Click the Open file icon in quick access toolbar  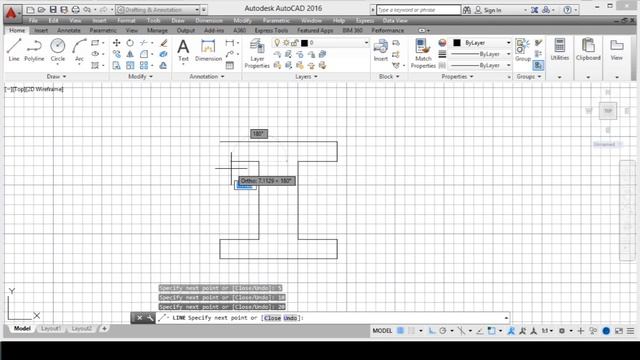(41, 9)
